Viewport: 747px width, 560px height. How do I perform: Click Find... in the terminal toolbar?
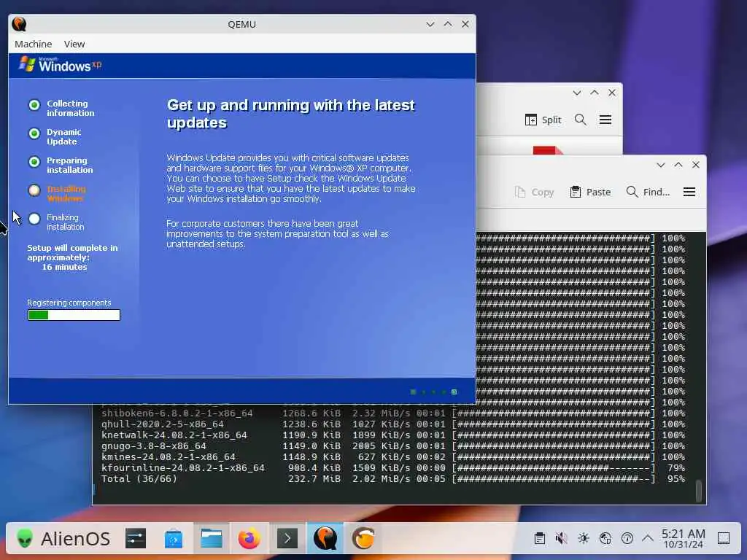click(648, 192)
